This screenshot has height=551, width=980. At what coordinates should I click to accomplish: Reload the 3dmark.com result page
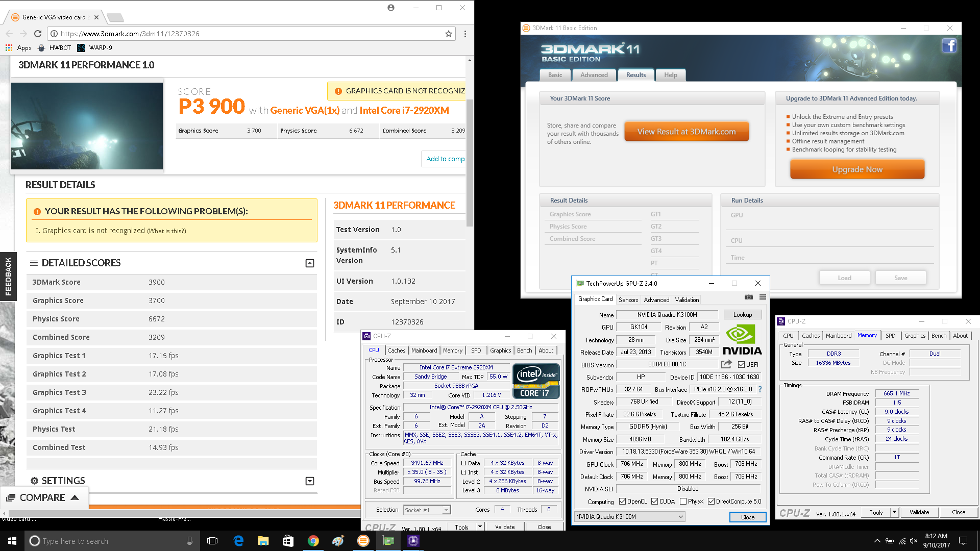38,34
